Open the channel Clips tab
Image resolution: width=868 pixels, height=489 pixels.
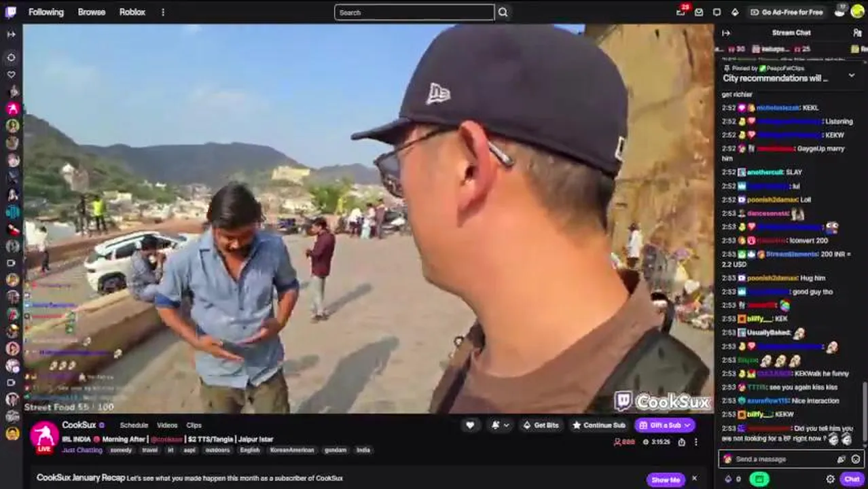click(x=194, y=425)
